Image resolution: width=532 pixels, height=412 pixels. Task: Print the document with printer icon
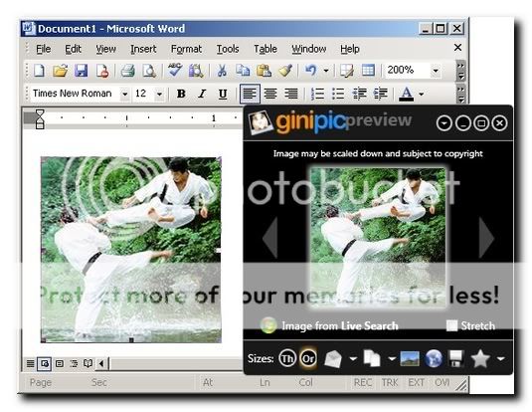coord(128,71)
